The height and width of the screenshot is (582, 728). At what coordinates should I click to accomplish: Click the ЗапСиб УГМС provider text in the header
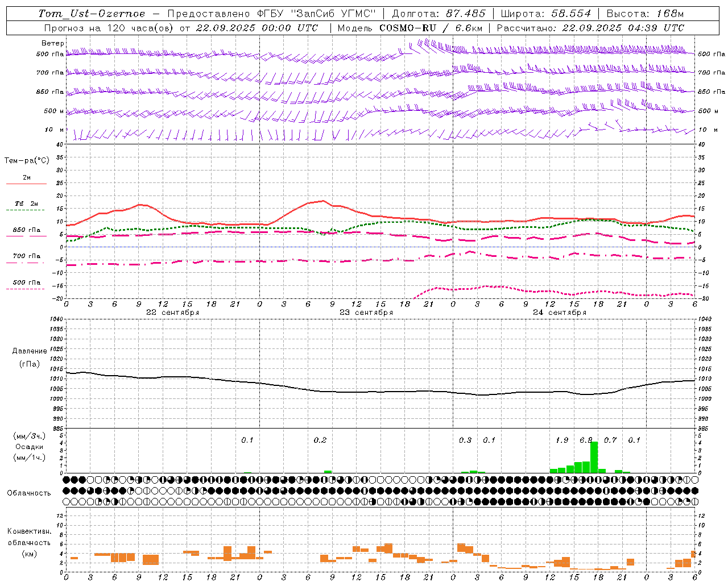332,13
